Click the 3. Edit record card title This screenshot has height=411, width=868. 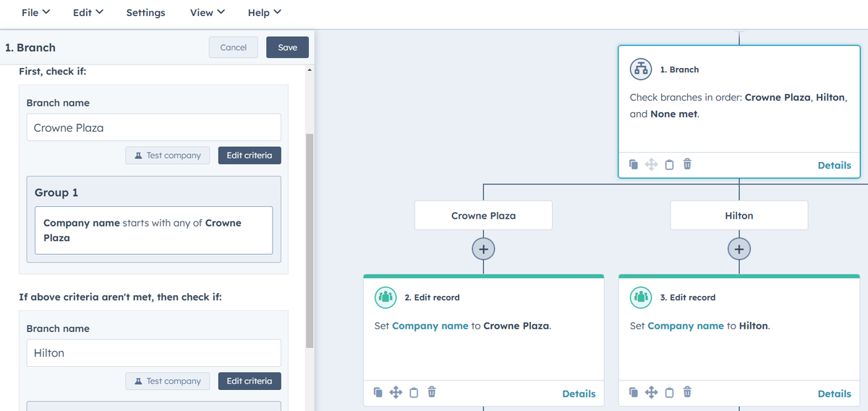[688, 297]
